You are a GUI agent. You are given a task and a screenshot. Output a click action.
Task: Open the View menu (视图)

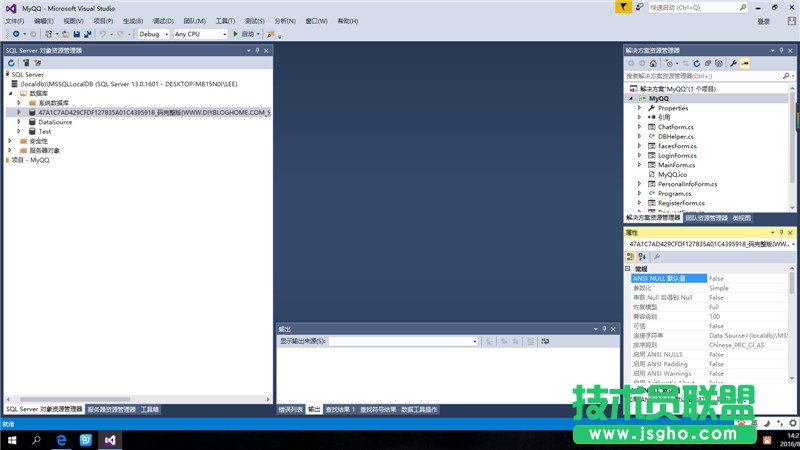(x=73, y=21)
